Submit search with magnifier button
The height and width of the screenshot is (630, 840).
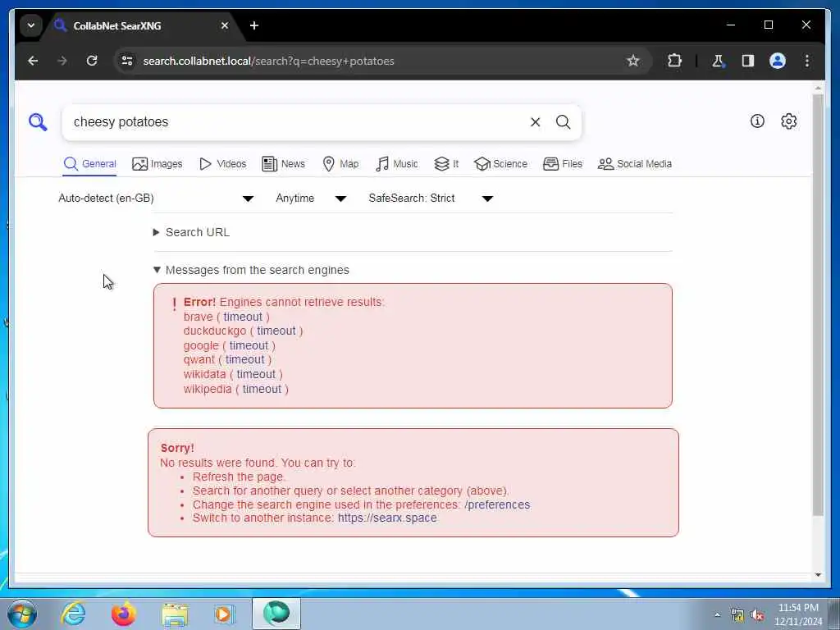(563, 122)
